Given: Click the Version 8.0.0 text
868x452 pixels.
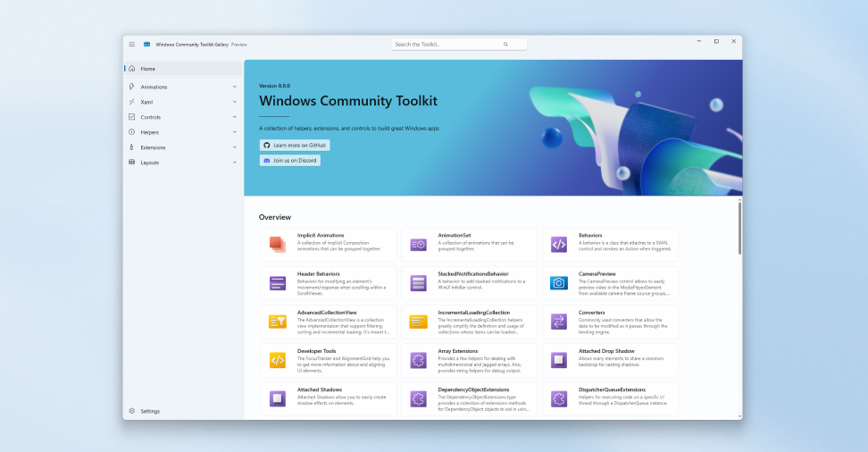Looking at the screenshot, I should (274, 86).
